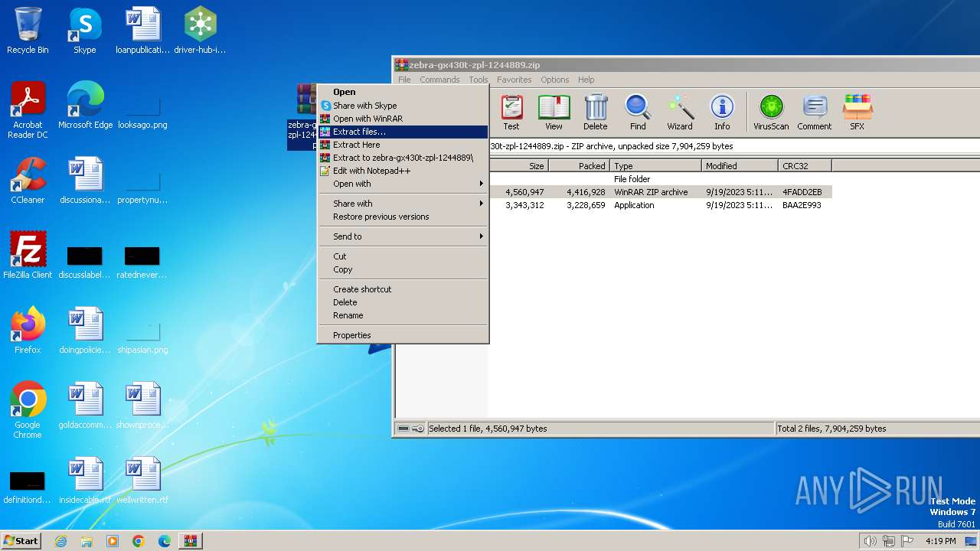Click the Chrome icon in taskbar
The image size is (980, 551).
click(x=139, y=541)
